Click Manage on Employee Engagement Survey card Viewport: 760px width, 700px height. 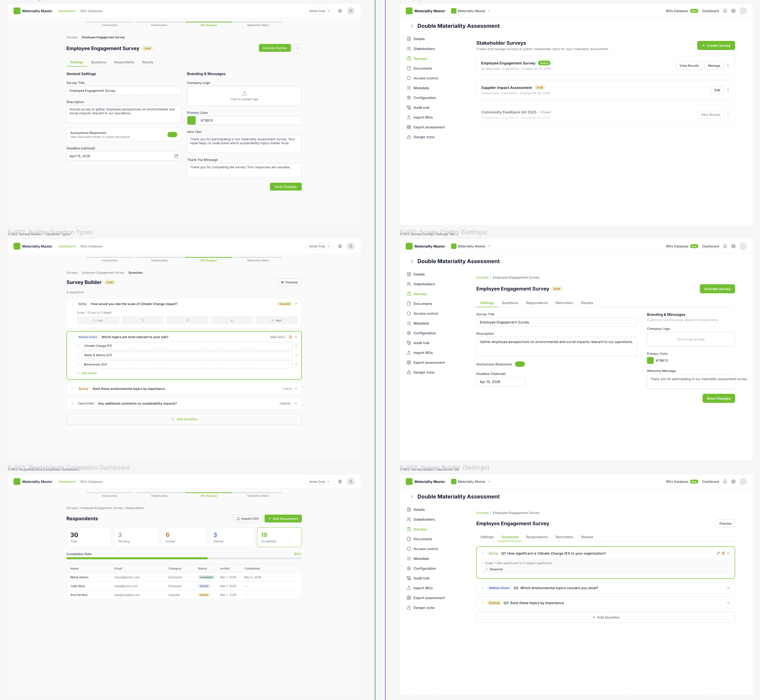(714, 65)
